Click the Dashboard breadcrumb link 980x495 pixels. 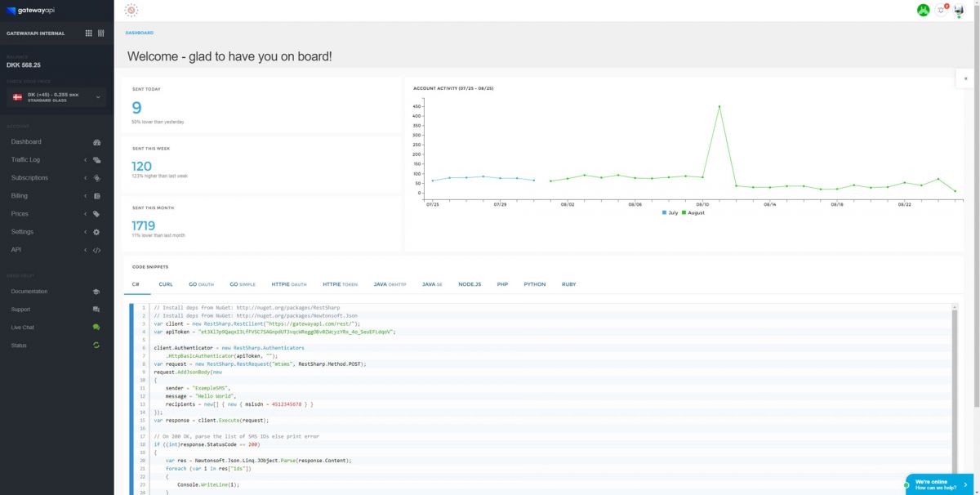pos(139,33)
